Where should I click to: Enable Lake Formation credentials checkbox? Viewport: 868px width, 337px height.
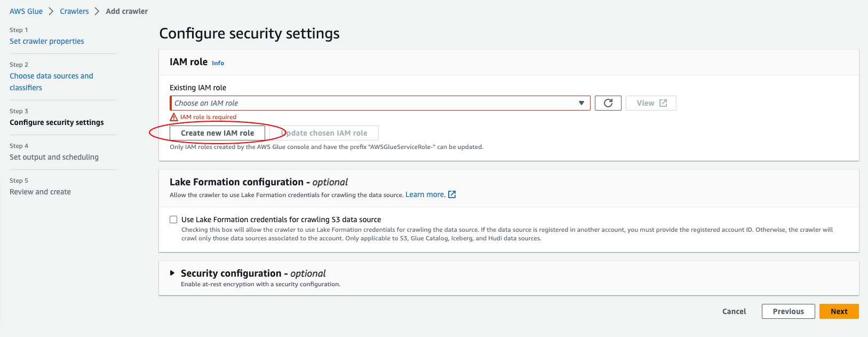click(173, 220)
